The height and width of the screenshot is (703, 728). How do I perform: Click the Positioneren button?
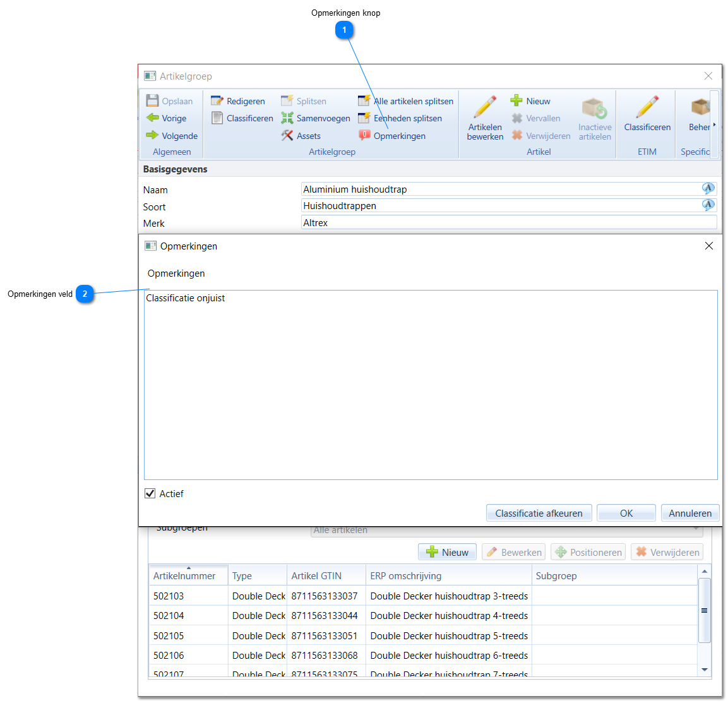[588, 552]
